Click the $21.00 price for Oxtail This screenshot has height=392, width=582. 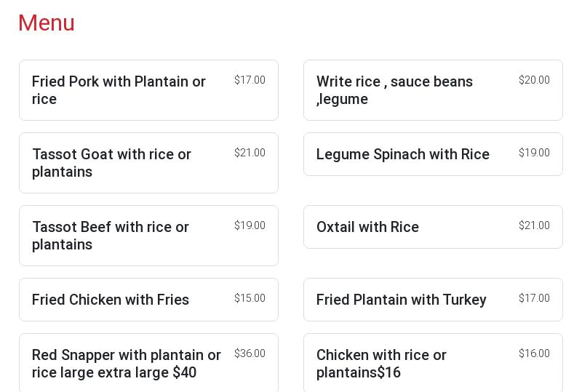click(x=534, y=225)
